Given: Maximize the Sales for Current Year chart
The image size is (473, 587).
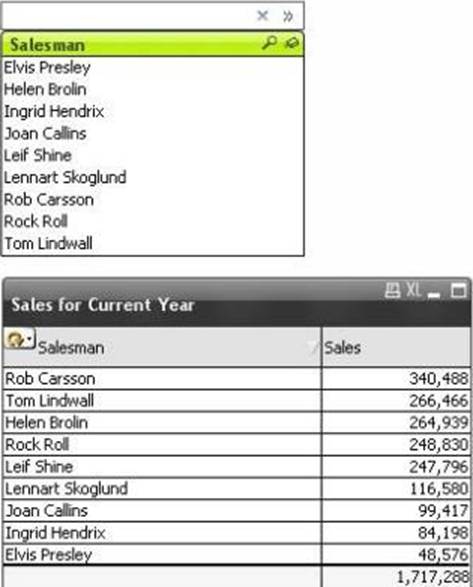Looking at the screenshot, I should (458, 291).
